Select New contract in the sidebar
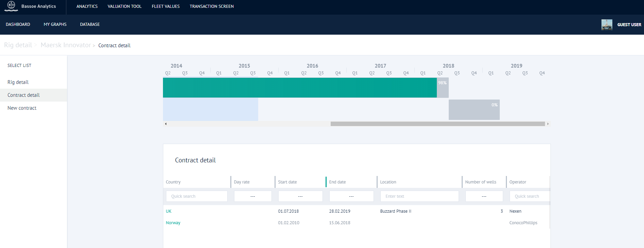 (x=22, y=108)
